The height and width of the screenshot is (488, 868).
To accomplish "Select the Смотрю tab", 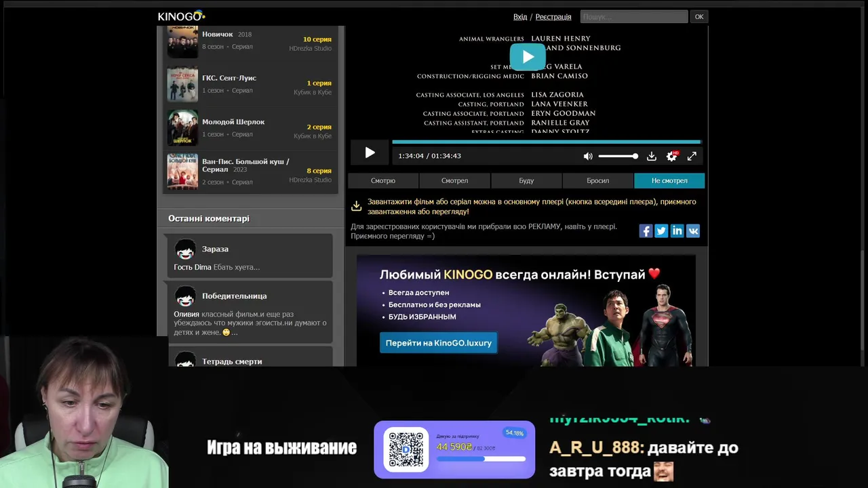I will pos(383,181).
